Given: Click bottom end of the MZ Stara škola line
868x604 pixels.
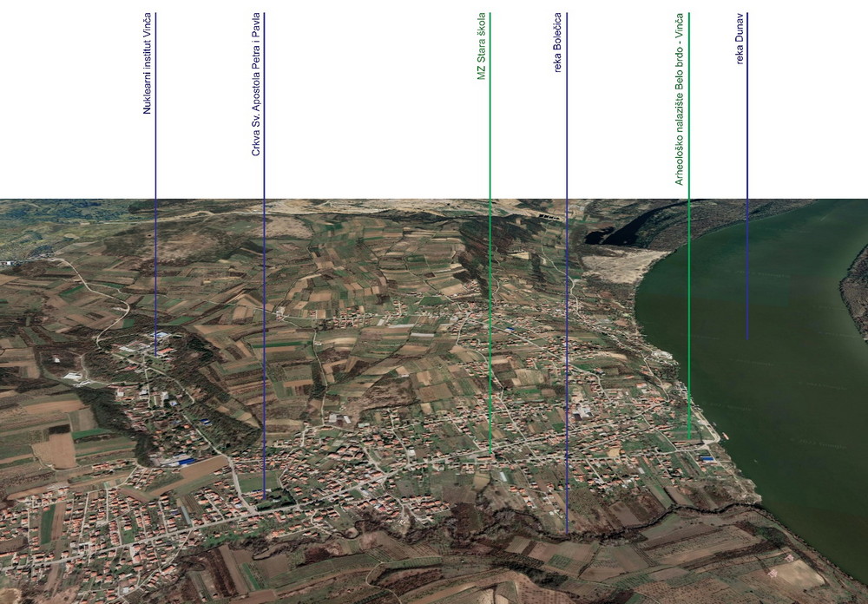Looking at the screenshot, I should coord(490,453).
